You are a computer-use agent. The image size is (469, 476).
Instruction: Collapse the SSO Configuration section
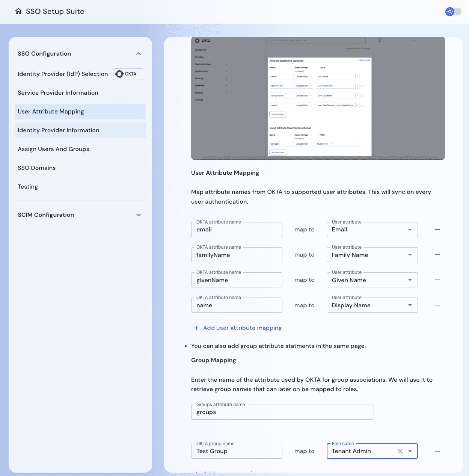coord(139,54)
